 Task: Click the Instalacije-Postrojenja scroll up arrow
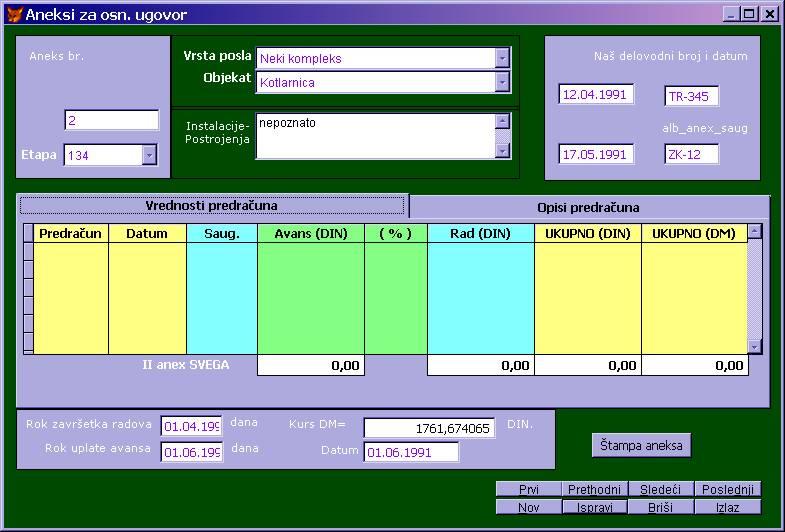pos(503,121)
